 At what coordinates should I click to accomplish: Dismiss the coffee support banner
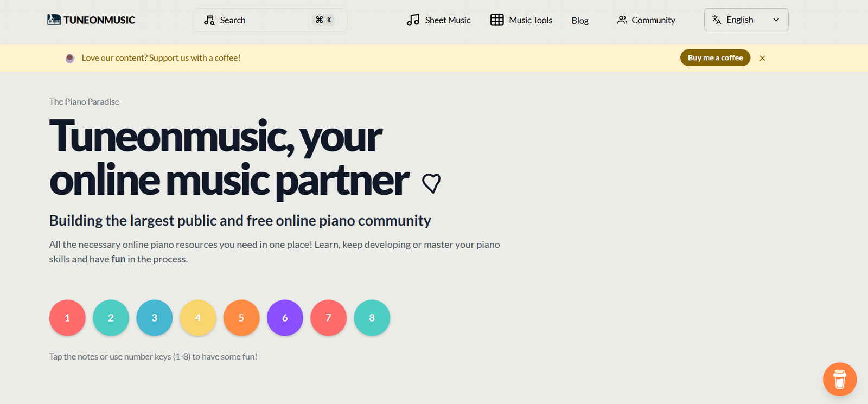(x=762, y=58)
